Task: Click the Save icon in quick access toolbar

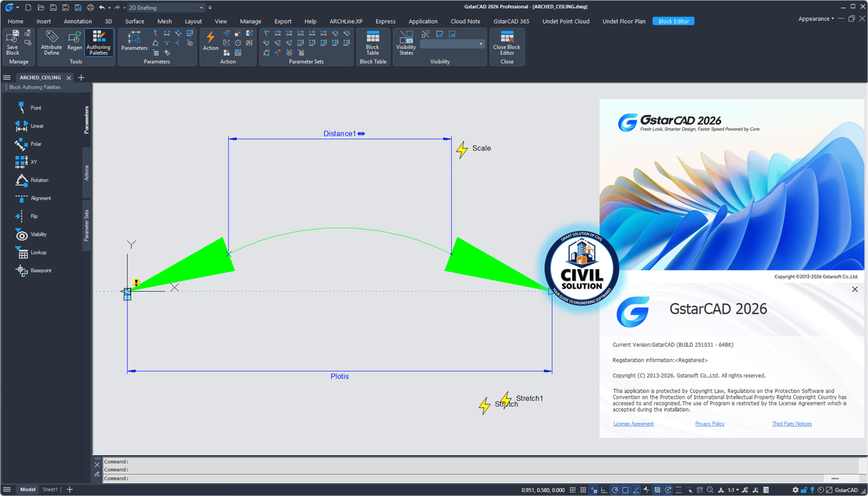Action: [53, 8]
